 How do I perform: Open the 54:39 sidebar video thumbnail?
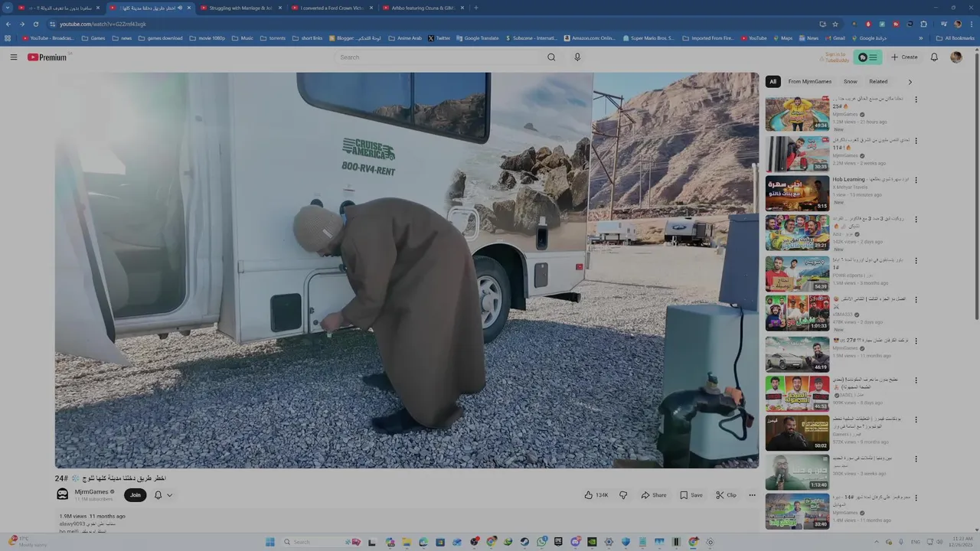(x=797, y=272)
